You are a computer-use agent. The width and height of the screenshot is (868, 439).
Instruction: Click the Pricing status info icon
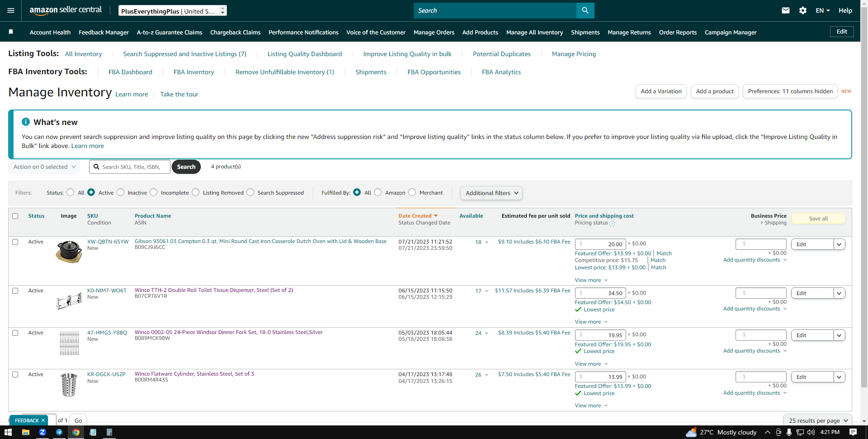(612, 224)
